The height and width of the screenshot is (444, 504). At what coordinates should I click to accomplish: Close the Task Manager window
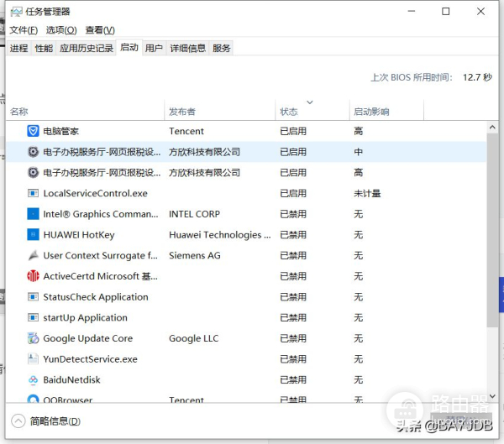[480, 11]
